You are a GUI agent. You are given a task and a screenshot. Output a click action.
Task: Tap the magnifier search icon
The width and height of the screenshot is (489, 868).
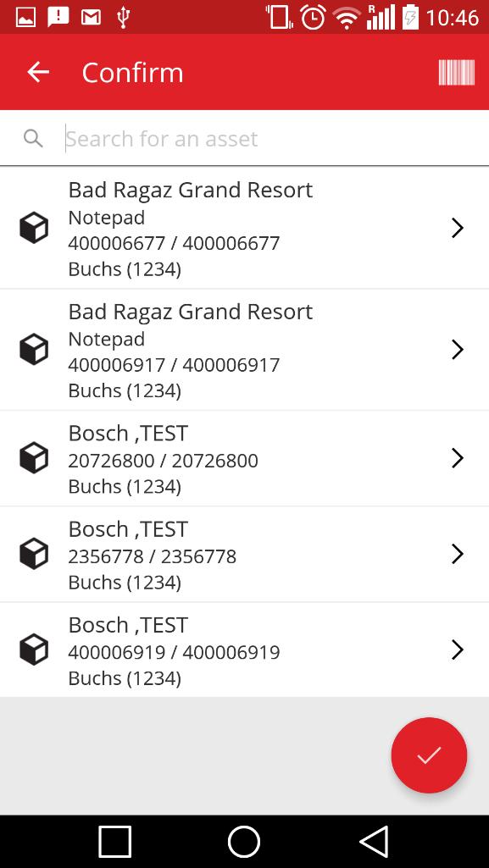click(33, 138)
